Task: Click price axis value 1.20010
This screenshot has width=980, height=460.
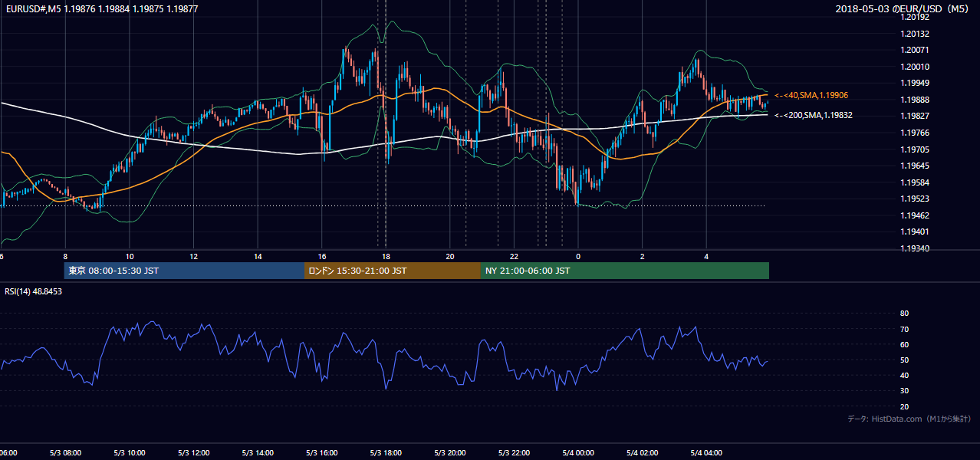Action: click(916, 67)
